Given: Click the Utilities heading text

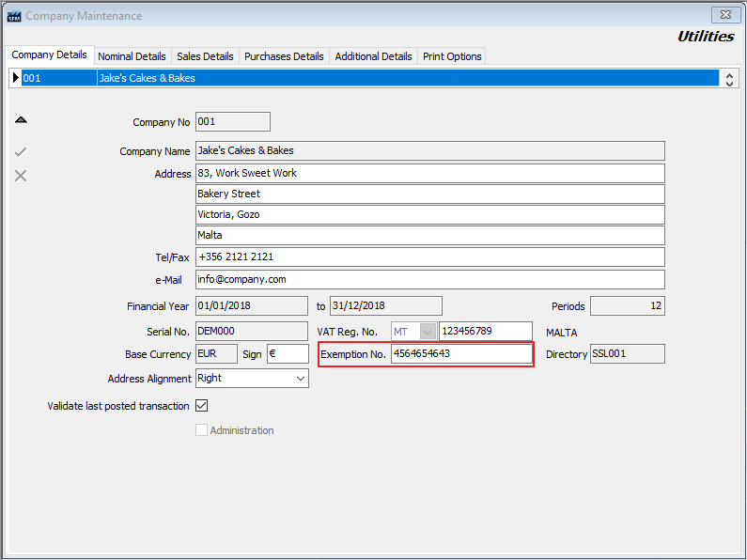Looking at the screenshot, I should coord(706,37).
